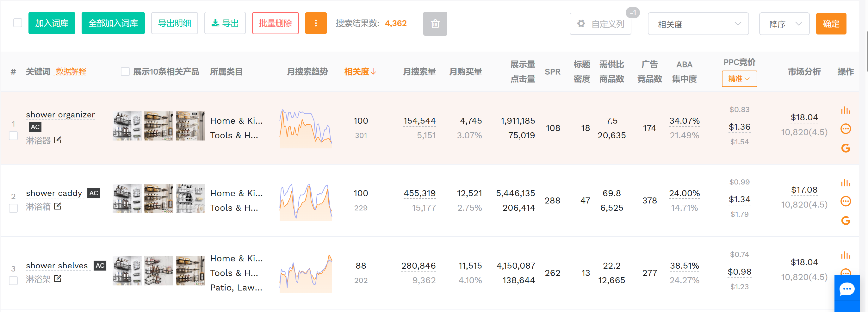Image resolution: width=868 pixels, height=312 pixels.
Task: Sort by the 相关度 column header
Action: click(360, 72)
